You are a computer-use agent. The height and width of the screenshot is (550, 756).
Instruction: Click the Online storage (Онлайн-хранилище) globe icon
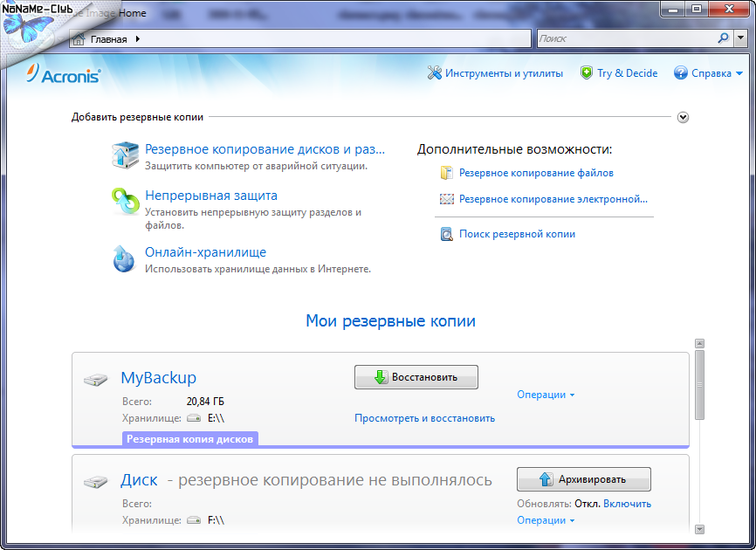pos(125,258)
